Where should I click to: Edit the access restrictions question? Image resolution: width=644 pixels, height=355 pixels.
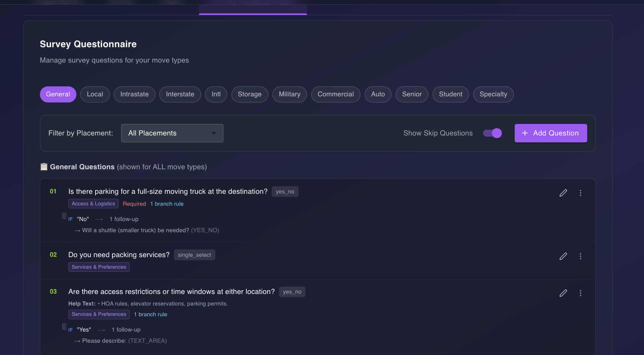click(x=563, y=293)
